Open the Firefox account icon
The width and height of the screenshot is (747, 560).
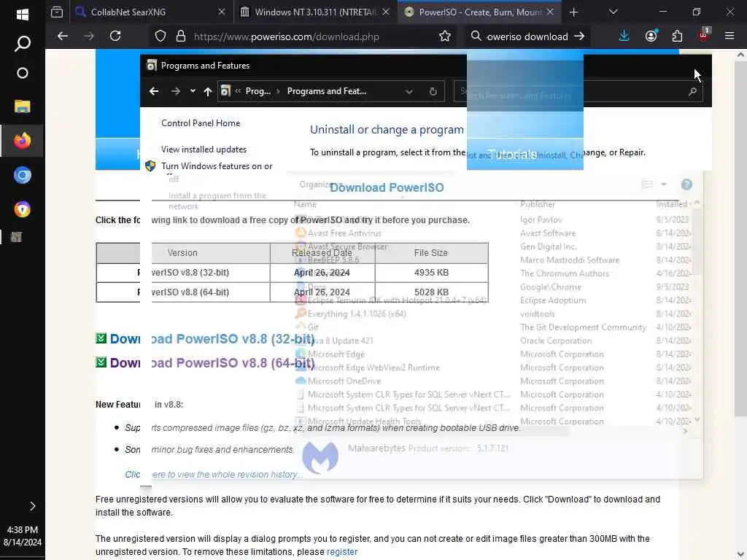point(651,36)
